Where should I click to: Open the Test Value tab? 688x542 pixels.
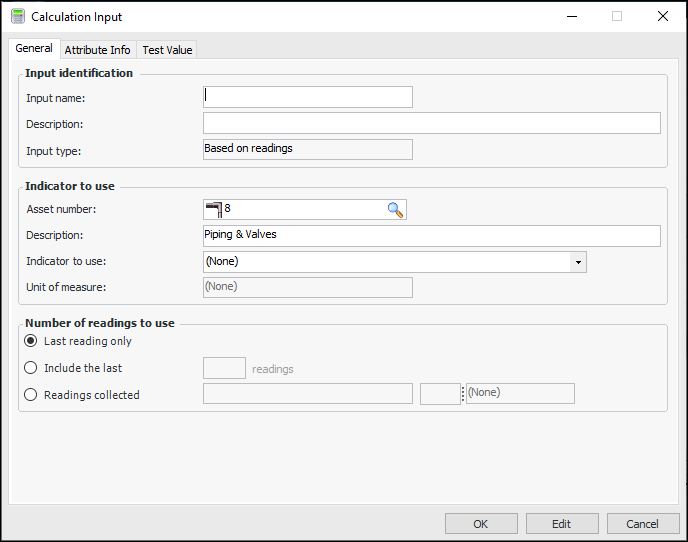point(167,50)
